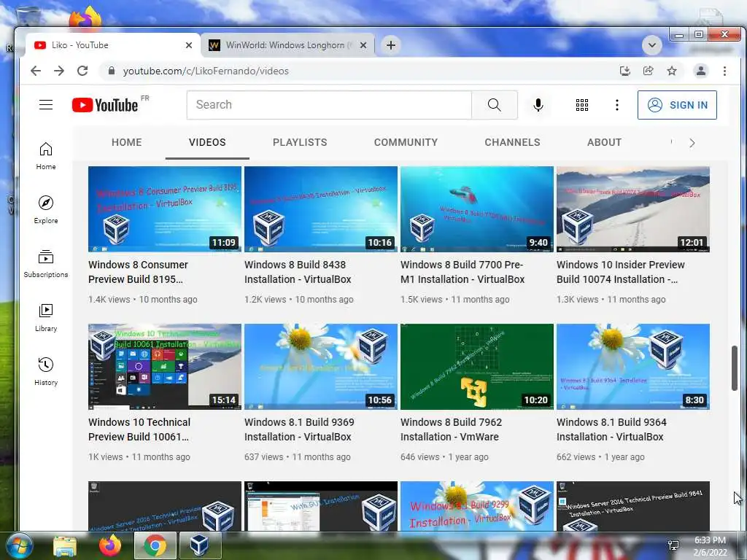This screenshot has height=560, width=747.
Task: Open the Chrome profile avatar
Action: [x=701, y=71]
